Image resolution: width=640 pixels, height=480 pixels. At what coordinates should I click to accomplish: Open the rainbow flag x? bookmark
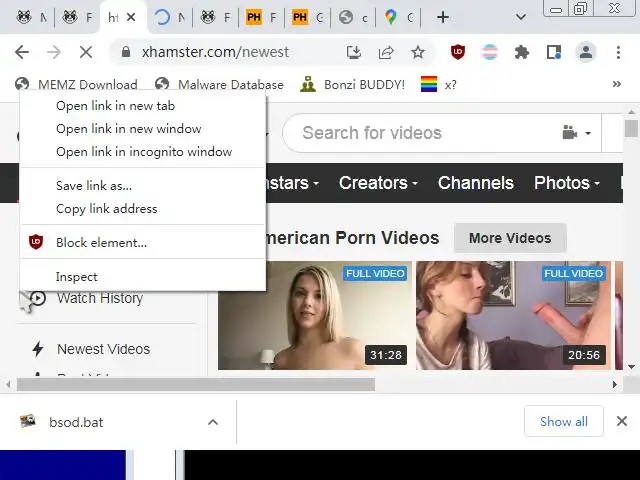[x=439, y=84]
